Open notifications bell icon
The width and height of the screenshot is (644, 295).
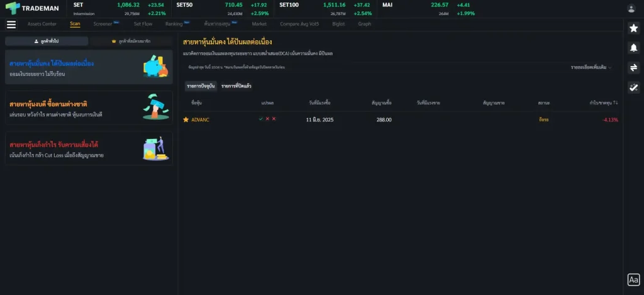[633, 48]
